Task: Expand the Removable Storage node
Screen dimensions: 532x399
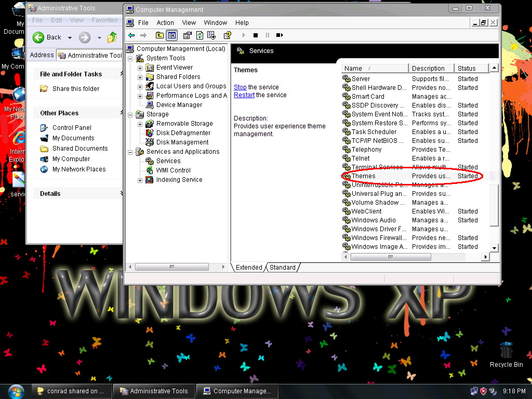Action: coord(140,124)
